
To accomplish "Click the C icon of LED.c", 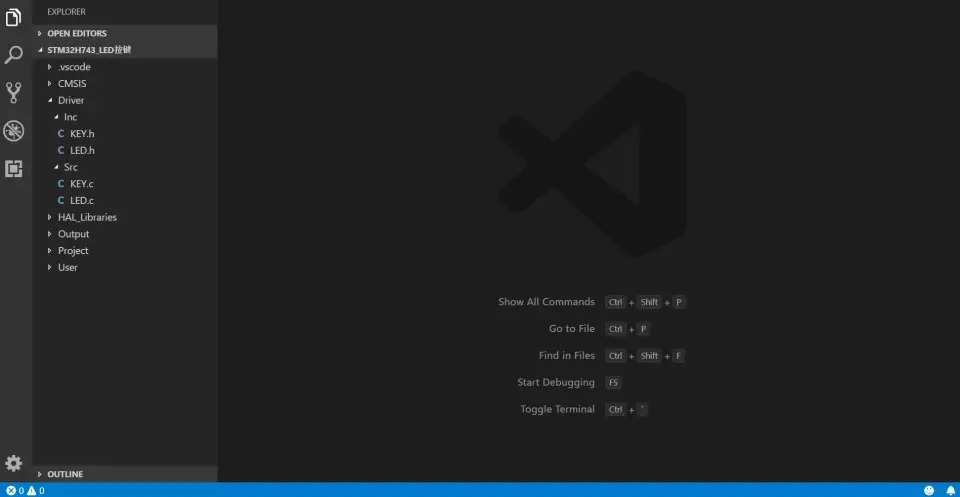I will coord(61,200).
